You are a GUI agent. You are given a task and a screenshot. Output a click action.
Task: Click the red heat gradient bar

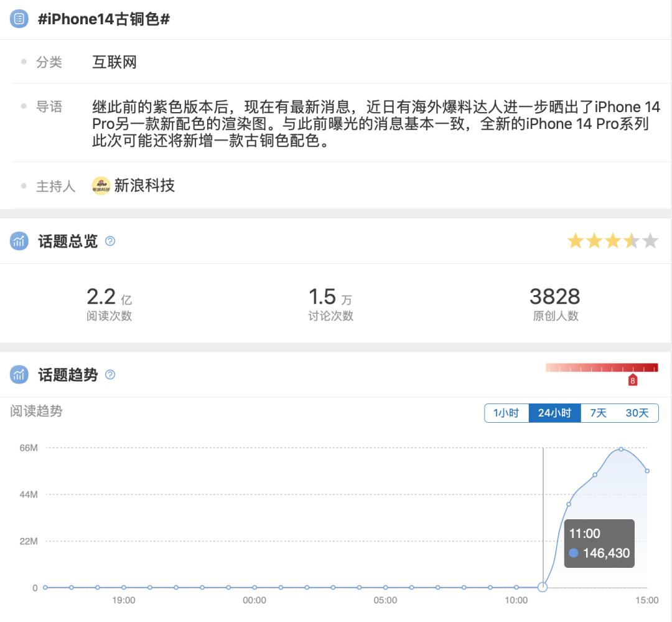click(x=602, y=367)
